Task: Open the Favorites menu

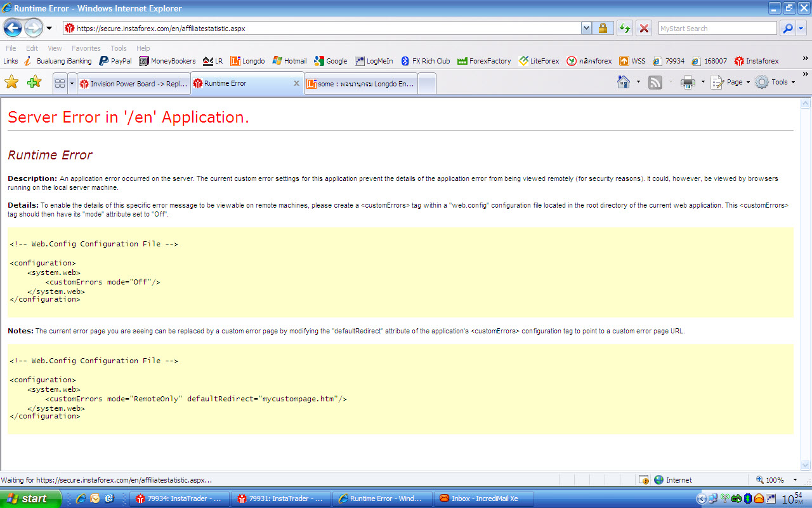Action: tap(86, 48)
